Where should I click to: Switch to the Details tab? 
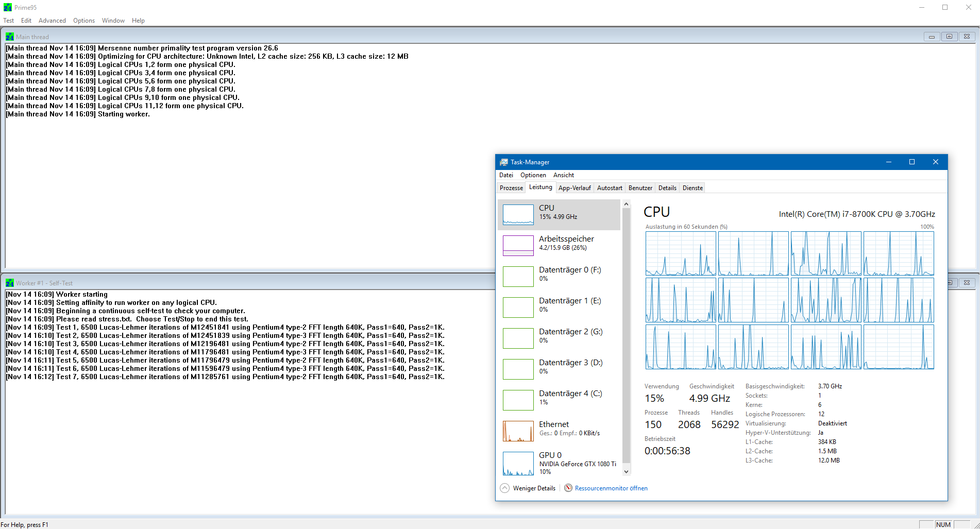click(667, 188)
